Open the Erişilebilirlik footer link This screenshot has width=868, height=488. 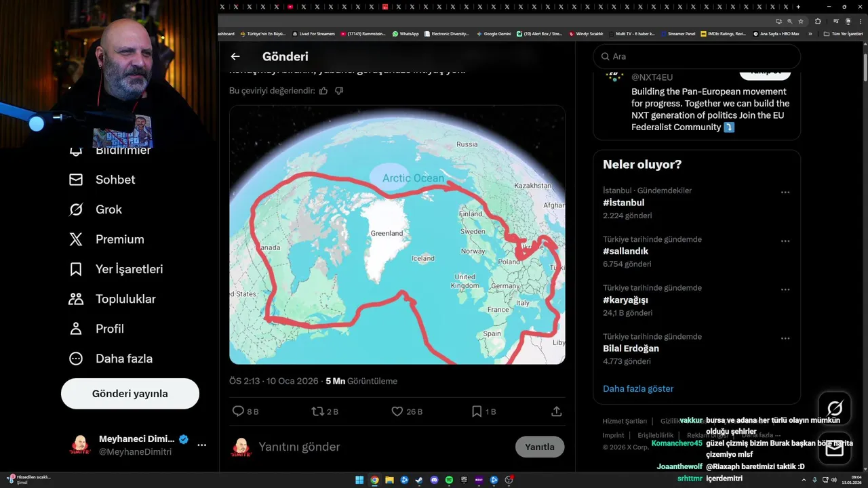tap(655, 435)
